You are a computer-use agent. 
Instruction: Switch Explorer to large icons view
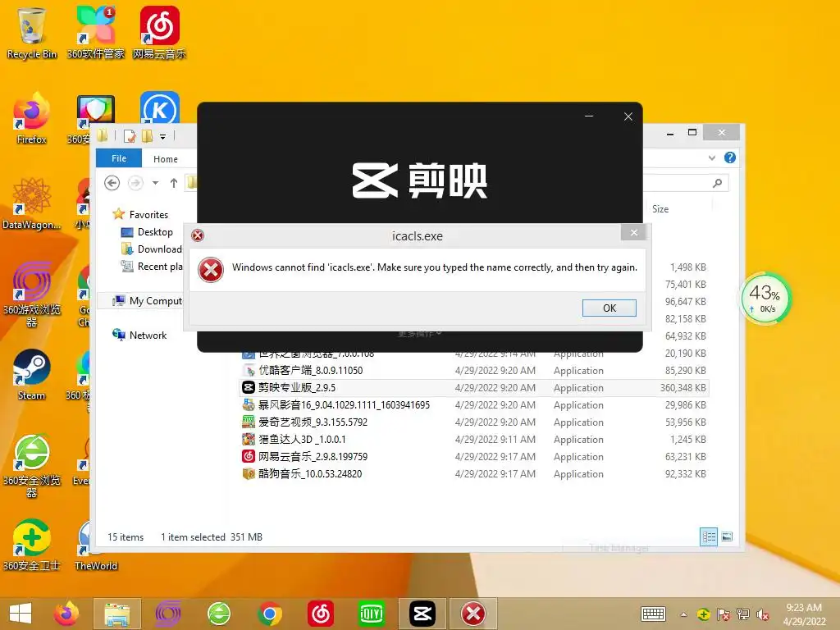point(727,536)
